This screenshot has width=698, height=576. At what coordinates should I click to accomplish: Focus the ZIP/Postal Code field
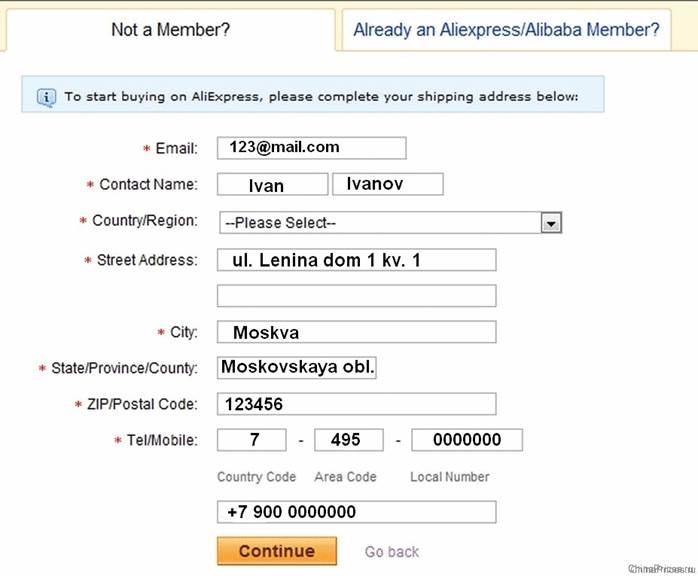tap(357, 404)
